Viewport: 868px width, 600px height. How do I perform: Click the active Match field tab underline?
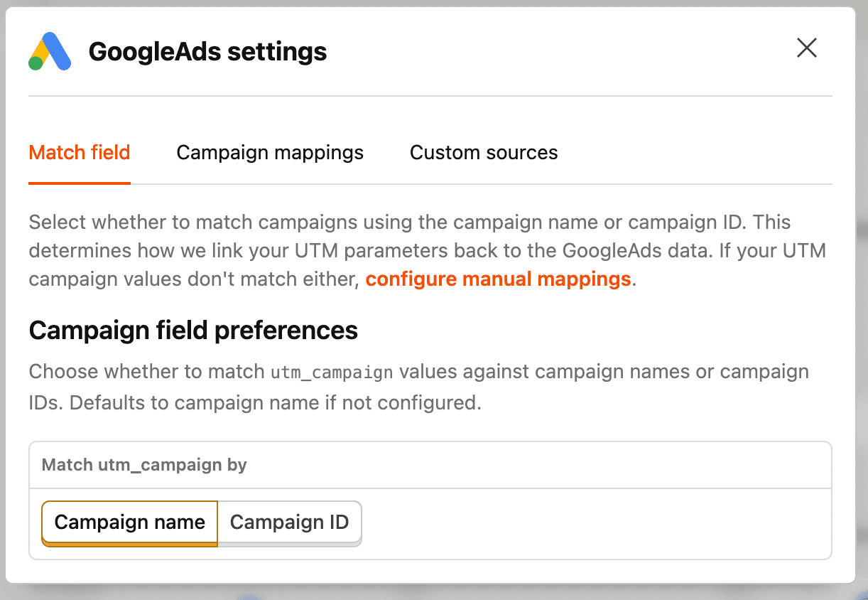pos(79,183)
